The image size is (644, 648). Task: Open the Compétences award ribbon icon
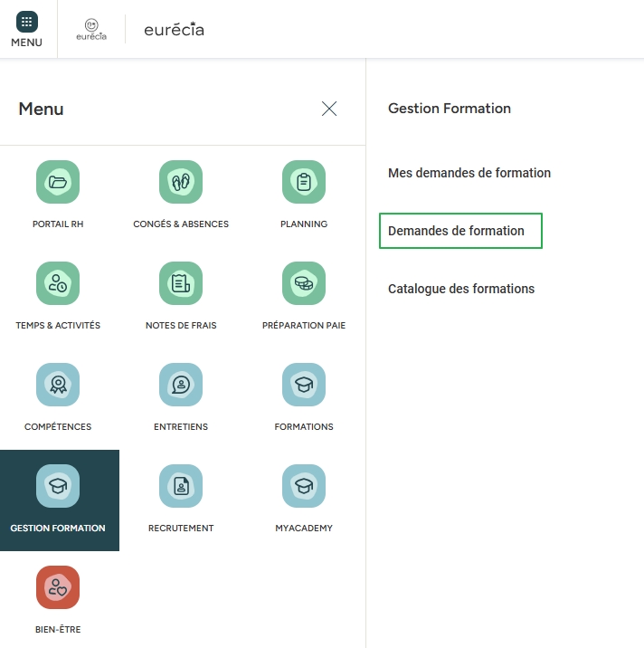58,385
